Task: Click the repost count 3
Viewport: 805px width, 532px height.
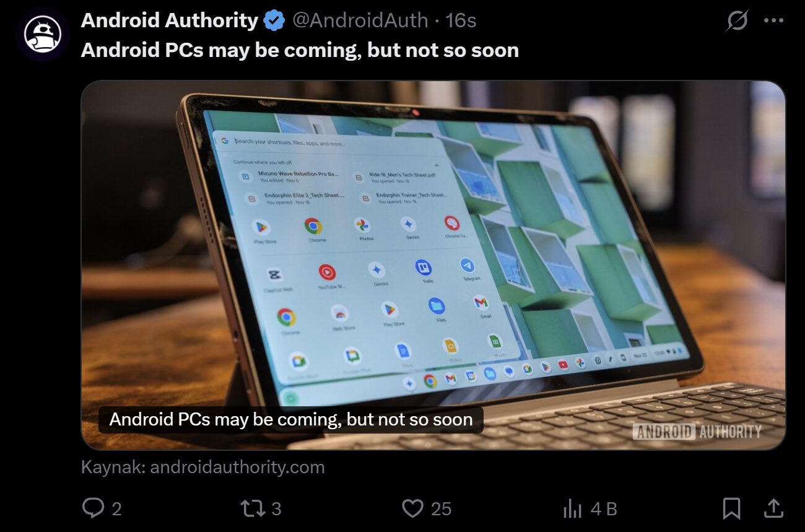Action: tap(276, 509)
